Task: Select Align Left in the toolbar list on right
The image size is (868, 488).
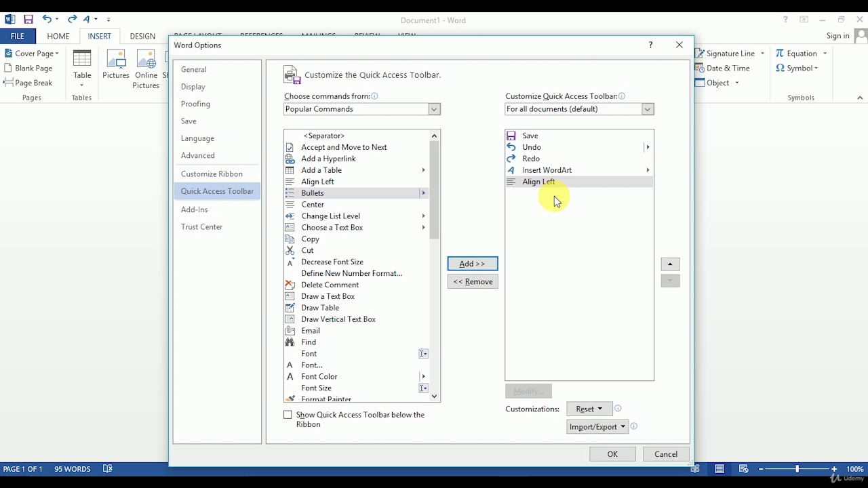Action: [579, 182]
